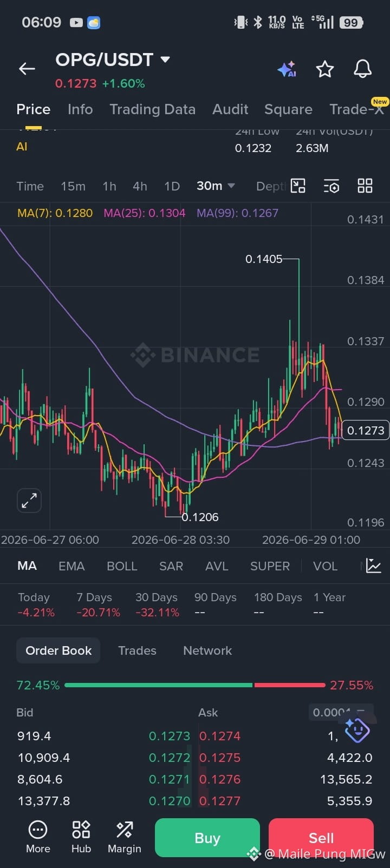Select the 1D chart interval

coord(172,186)
